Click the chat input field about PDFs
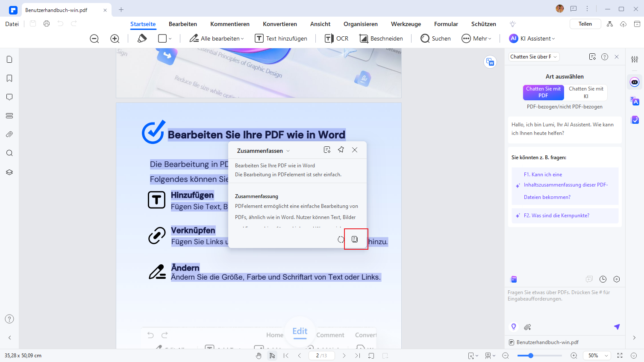This screenshot has height=362, width=644. point(565,304)
